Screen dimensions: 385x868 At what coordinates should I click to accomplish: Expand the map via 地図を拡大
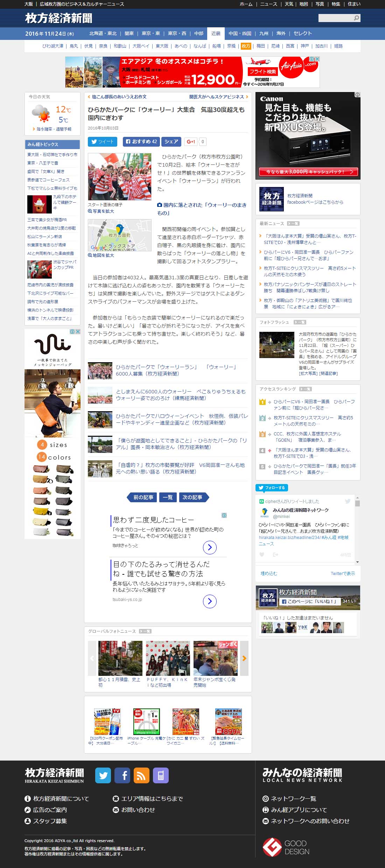pos(101,255)
